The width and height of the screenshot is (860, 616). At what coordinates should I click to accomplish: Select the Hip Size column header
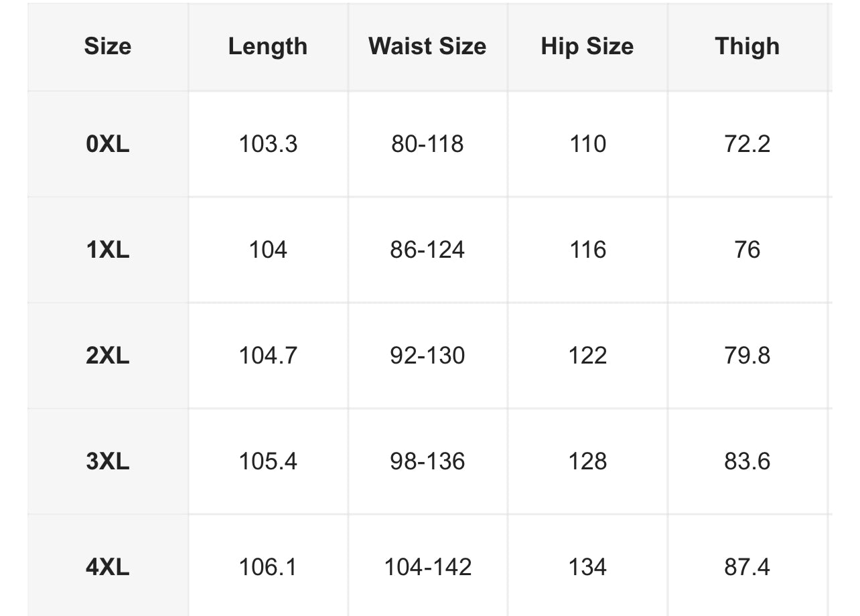coord(587,46)
